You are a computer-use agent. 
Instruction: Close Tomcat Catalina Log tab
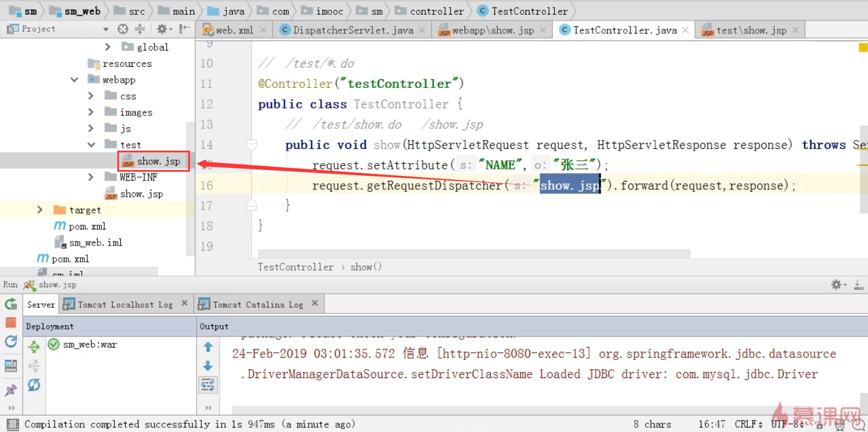click(315, 304)
